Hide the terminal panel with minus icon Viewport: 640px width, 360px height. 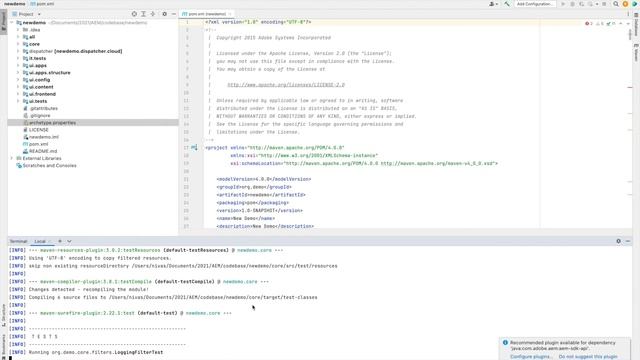pyautogui.click(x=628, y=241)
